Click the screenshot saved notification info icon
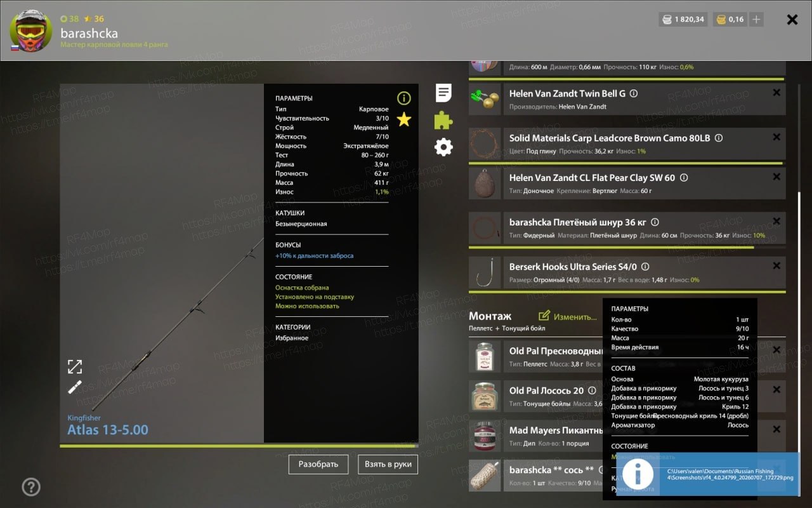This screenshot has height=508, width=812. pos(639,474)
